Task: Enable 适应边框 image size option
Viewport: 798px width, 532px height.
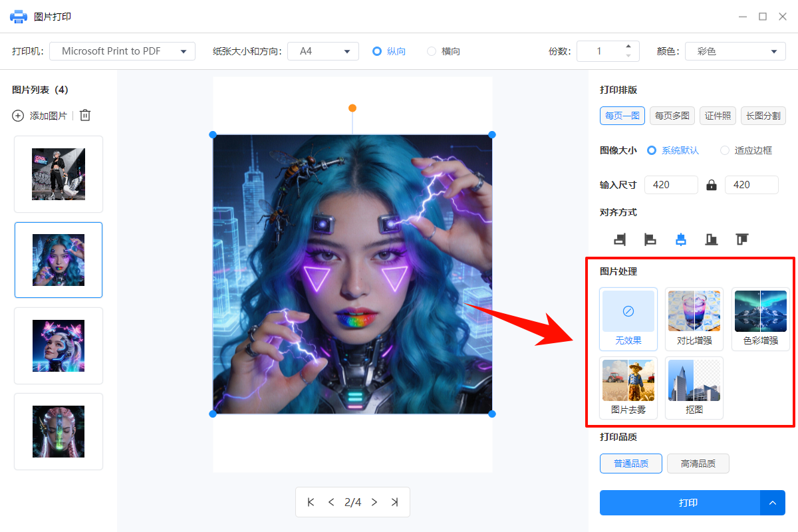Action: [724, 150]
